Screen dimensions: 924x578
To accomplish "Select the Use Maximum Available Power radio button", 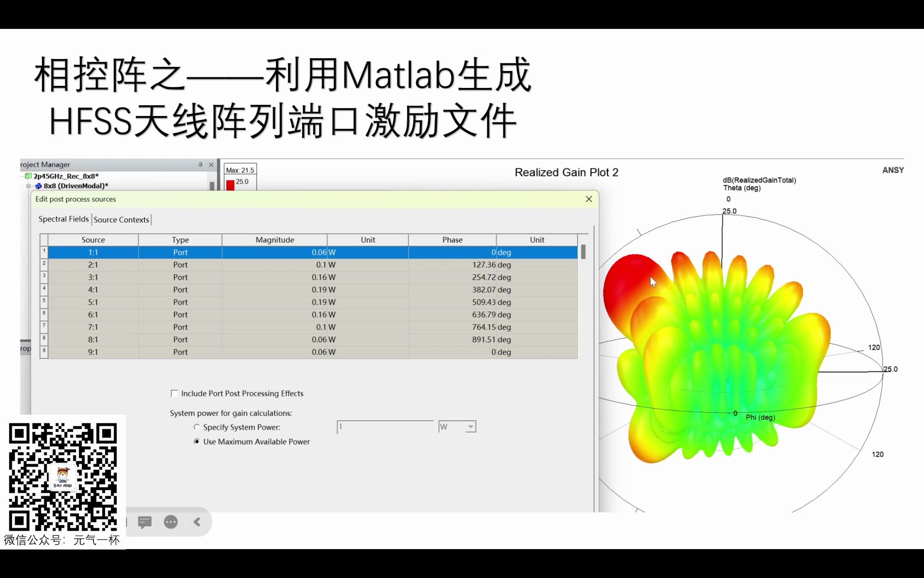I will click(197, 441).
